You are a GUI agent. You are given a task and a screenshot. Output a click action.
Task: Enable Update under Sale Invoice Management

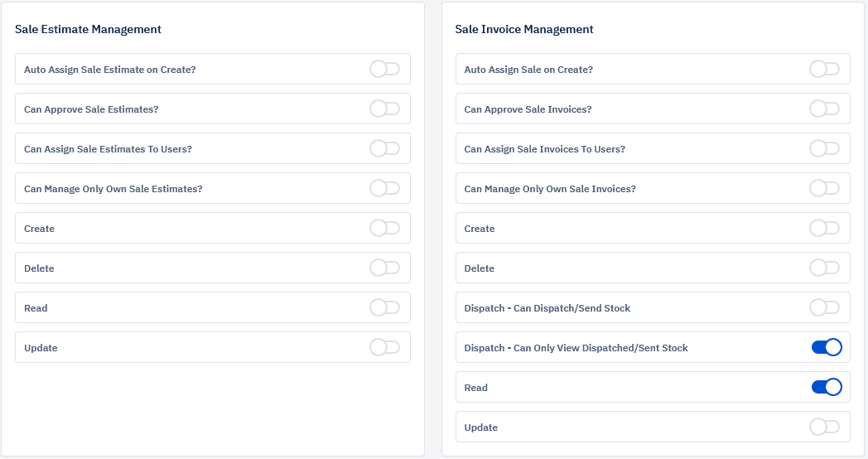(825, 428)
